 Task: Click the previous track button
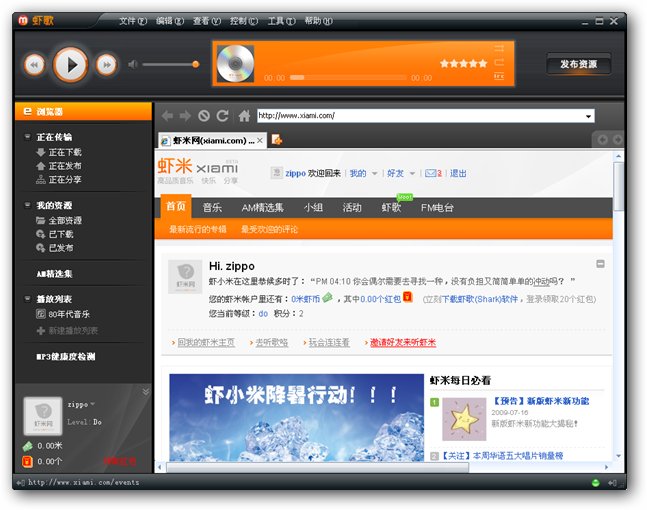[x=34, y=65]
